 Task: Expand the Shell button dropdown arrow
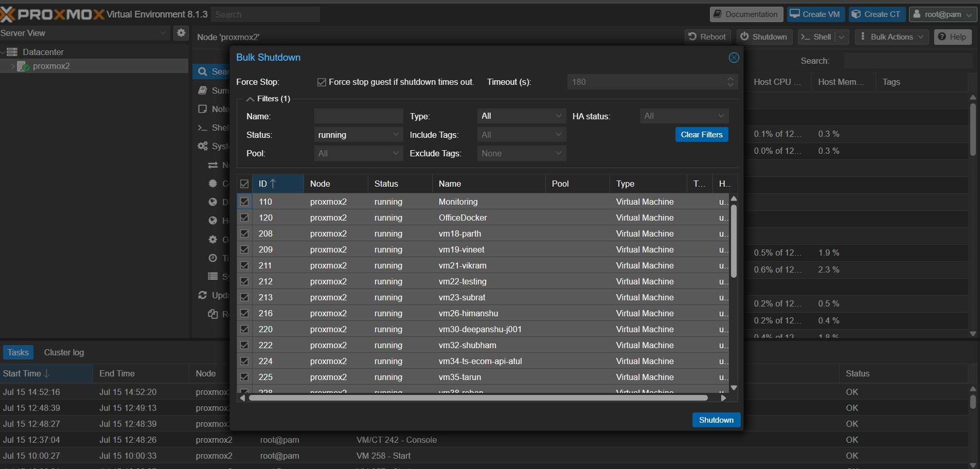pos(842,37)
